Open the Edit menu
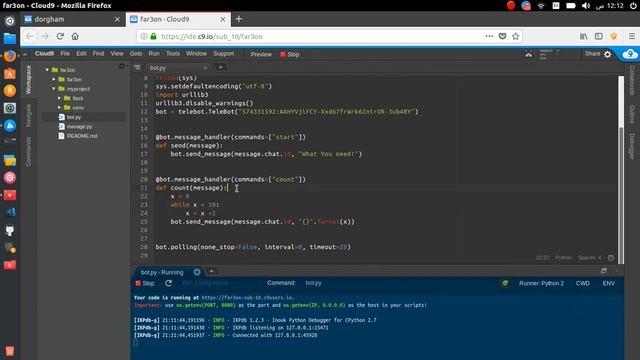Viewport: 640px width, 360px height. tap(81, 54)
